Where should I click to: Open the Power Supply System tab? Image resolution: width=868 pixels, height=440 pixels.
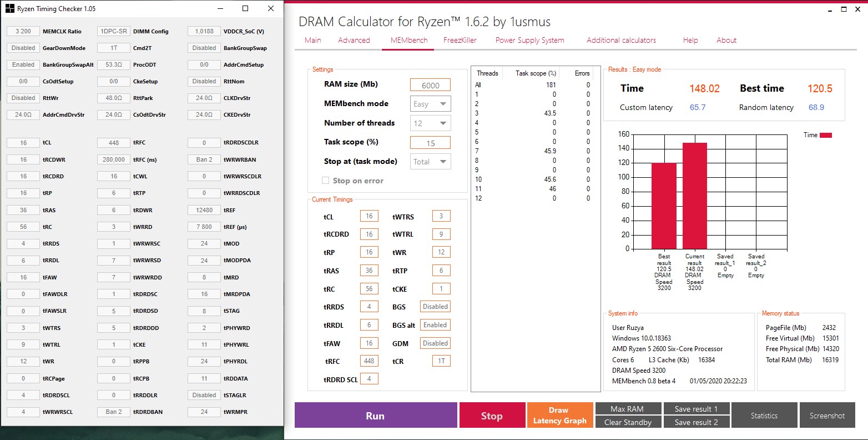pyautogui.click(x=530, y=40)
